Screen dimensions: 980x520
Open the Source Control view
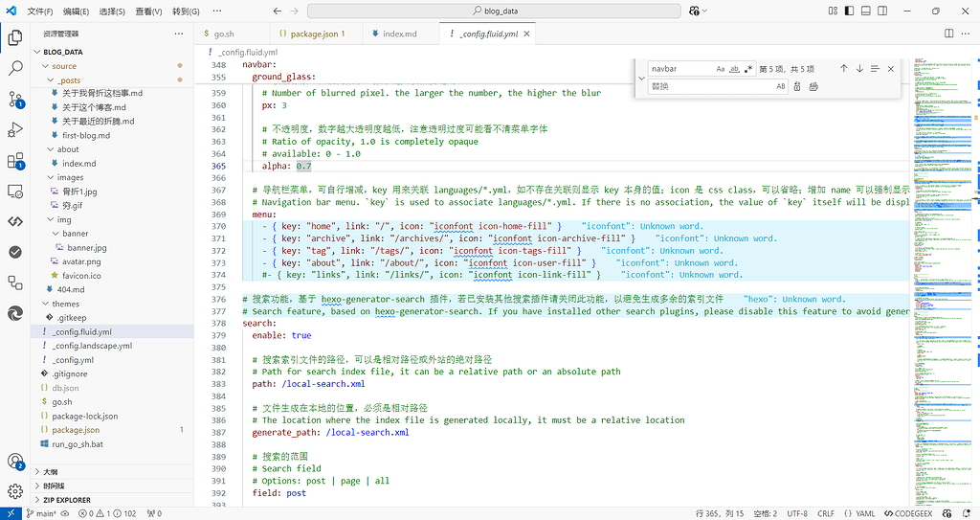[15, 99]
